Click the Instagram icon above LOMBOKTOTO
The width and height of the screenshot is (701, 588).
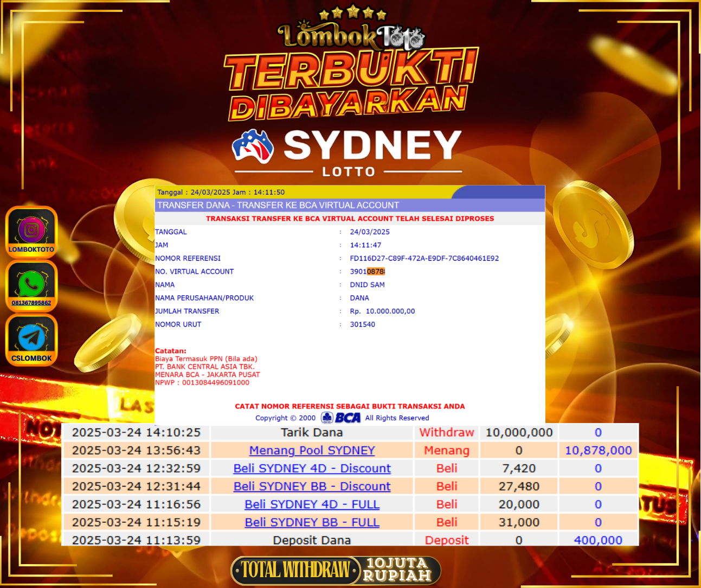(x=31, y=229)
